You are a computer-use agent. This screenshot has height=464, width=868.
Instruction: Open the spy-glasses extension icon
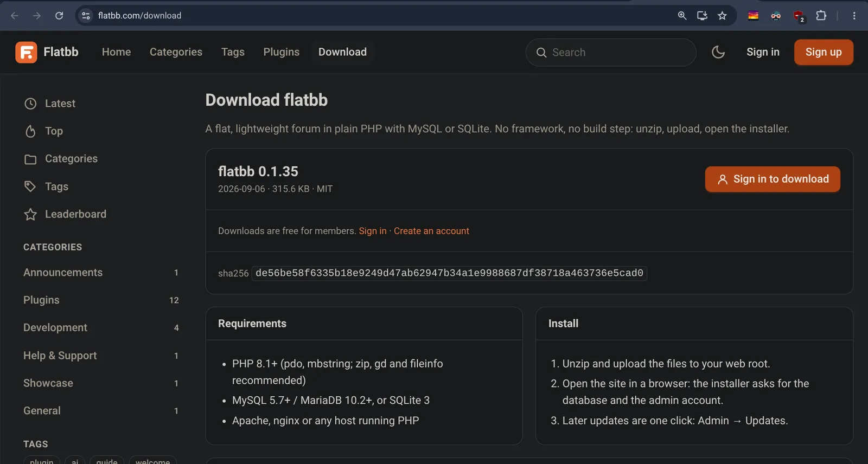click(776, 16)
